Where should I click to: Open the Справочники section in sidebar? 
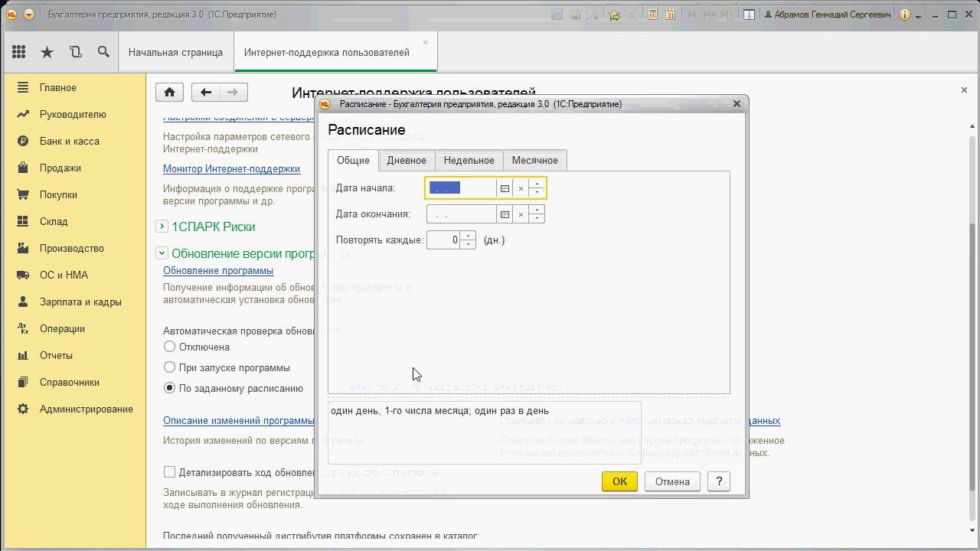click(x=75, y=382)
